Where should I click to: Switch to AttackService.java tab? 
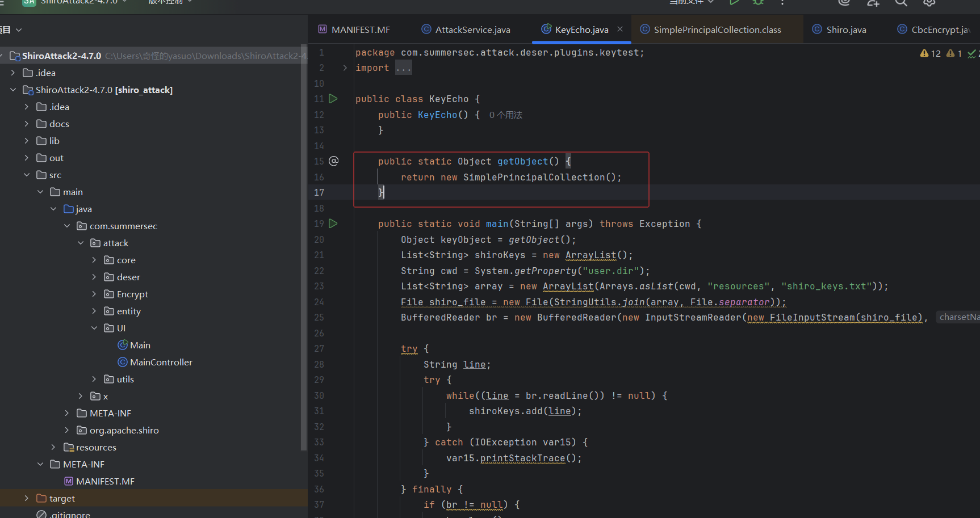pos(472,30)
